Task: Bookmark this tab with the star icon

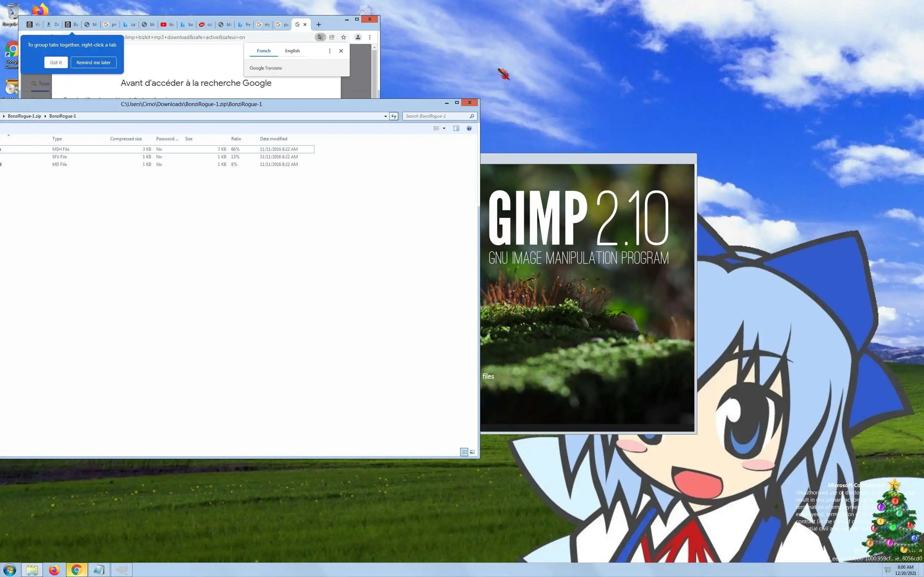Action: 344,37
